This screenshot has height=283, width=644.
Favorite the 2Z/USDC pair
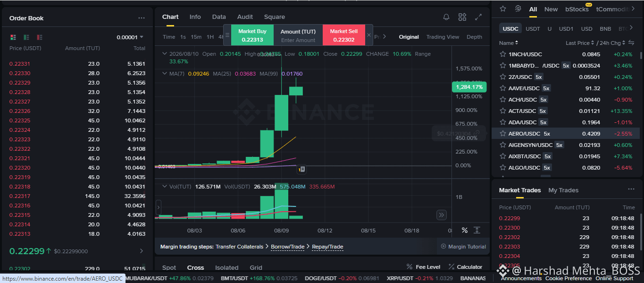pyautogui.click(x=503, y=77)
